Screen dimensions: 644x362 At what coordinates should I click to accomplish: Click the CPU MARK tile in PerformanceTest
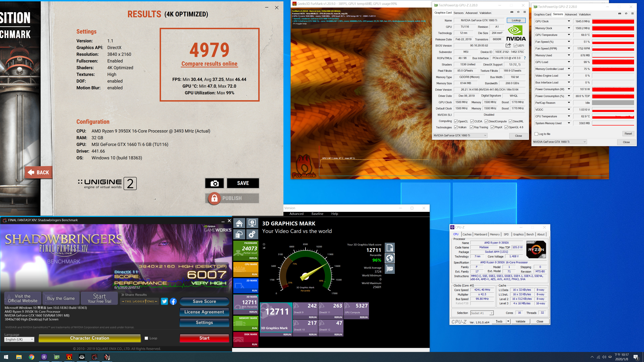(246, 269)
